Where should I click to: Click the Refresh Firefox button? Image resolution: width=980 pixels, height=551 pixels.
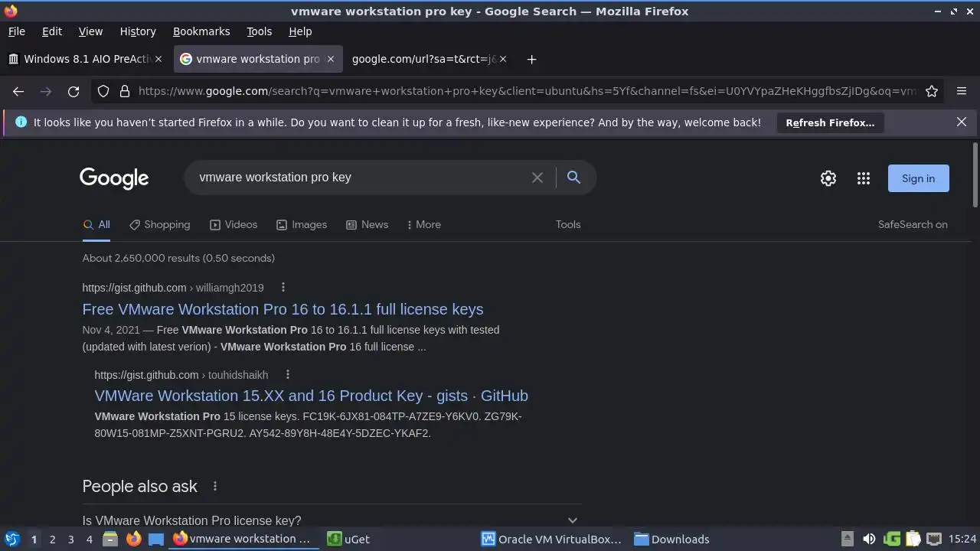[x=830, y=122]
